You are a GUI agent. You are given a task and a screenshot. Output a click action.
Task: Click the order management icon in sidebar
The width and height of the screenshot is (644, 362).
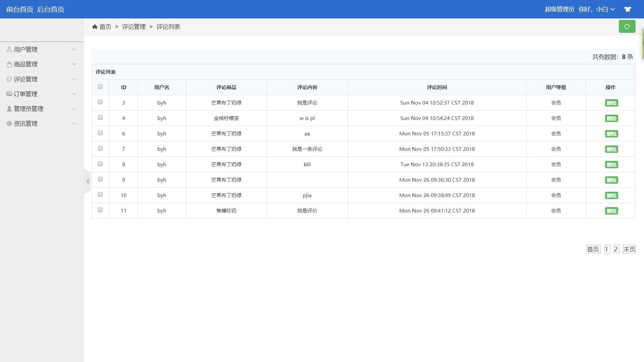pyautogui.click(x=9, y=94)
